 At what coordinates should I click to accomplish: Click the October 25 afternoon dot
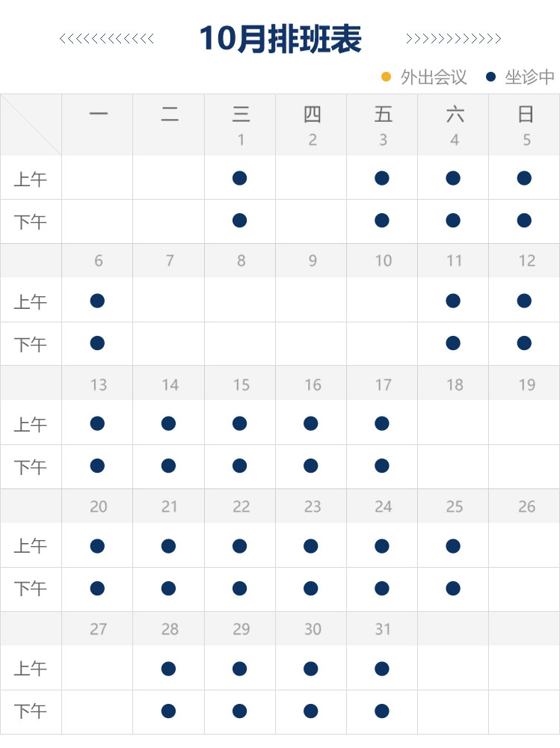pos(453,589)
